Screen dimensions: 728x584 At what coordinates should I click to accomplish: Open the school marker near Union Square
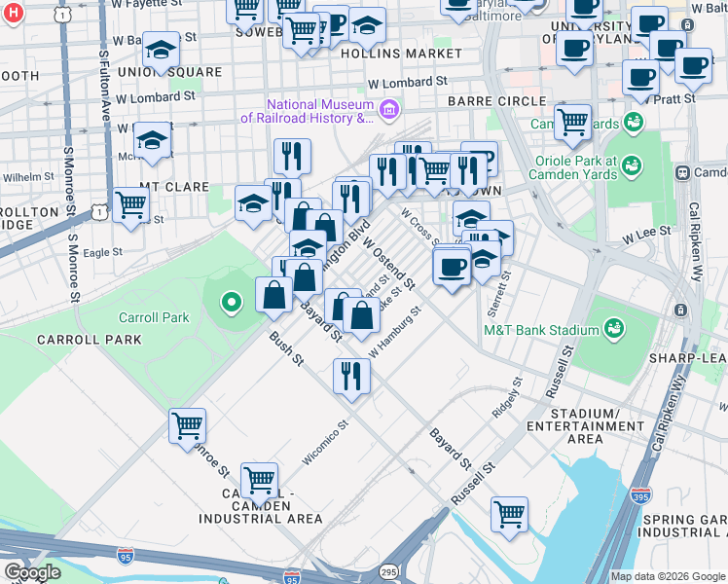tap(161, 51)
